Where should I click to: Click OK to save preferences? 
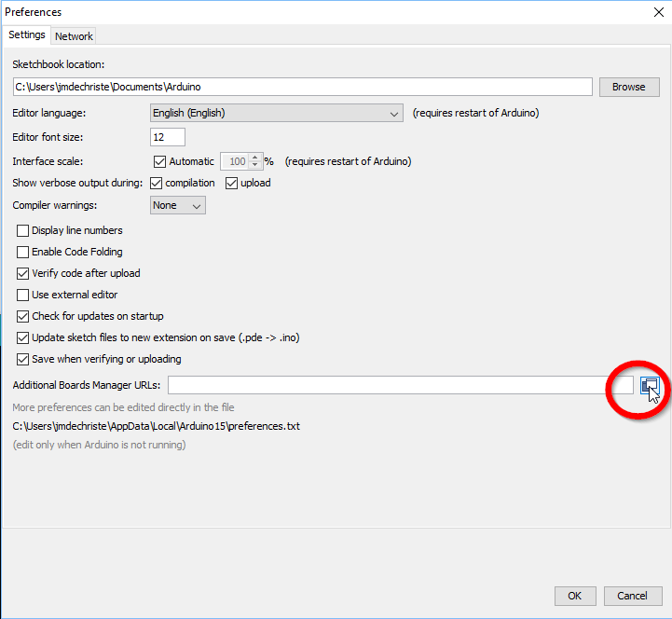pos(575,596)
